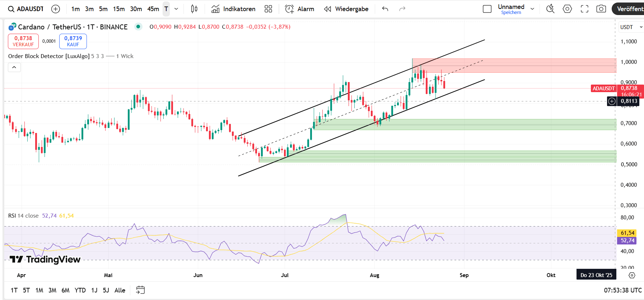644x300 pixels.
Task: Open the go-to-date calendar icon
Action: click(140, 290)
